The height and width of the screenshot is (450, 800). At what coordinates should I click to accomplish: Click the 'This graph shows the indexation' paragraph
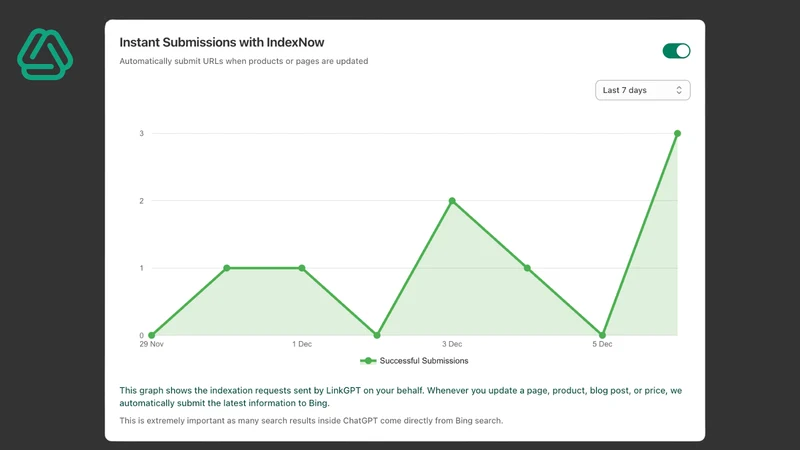401,397
